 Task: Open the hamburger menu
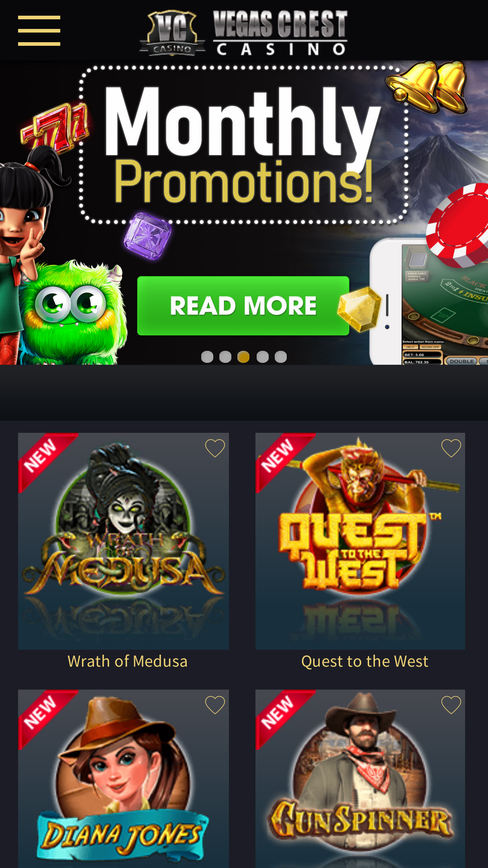[39, 31]
